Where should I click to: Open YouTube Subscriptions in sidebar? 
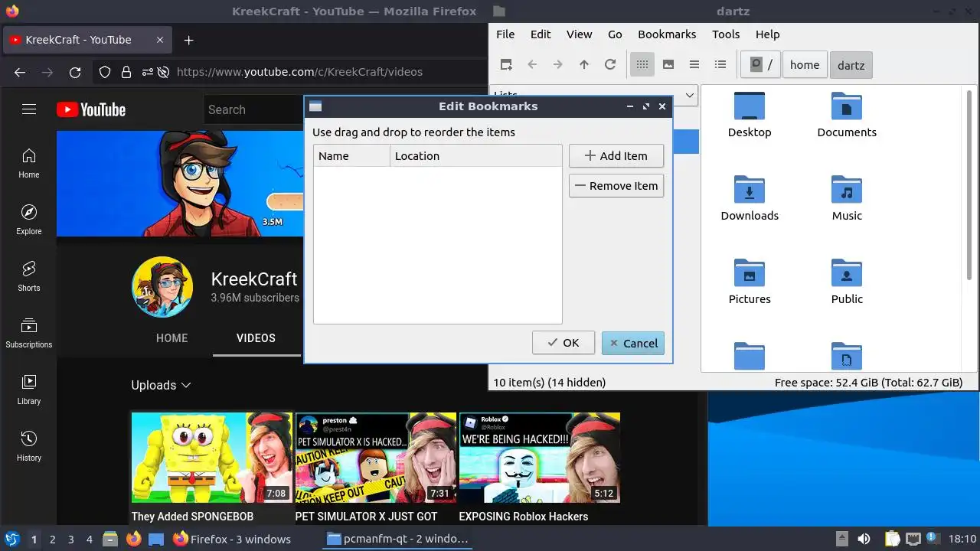click(x=29, y=334)
